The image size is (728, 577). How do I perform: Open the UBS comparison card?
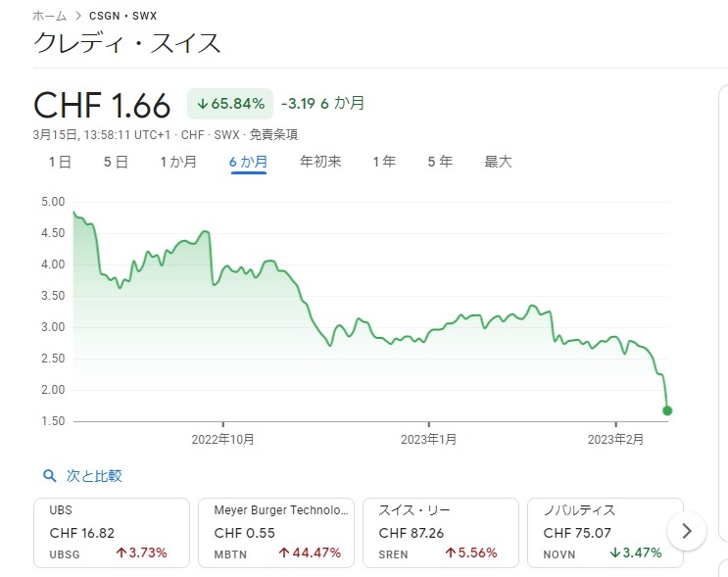pyautogui.click(x=112, y=533)
